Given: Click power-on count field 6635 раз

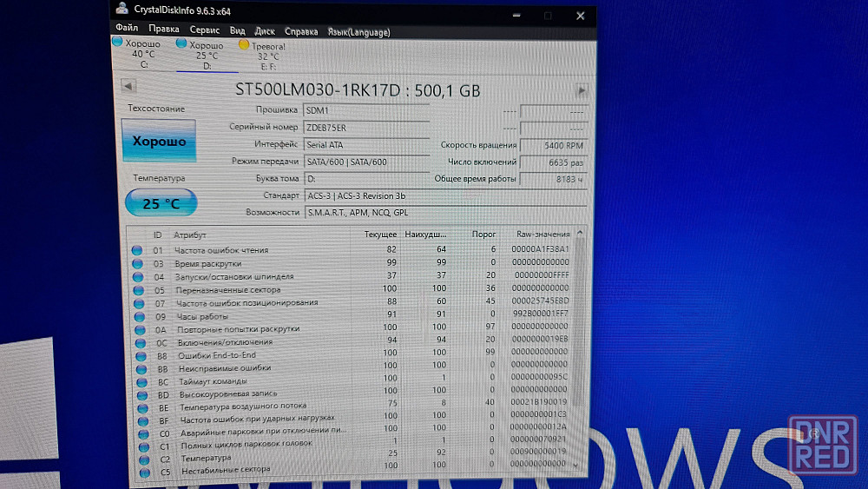Looking at the screenshot, I should tap(553, 162).
